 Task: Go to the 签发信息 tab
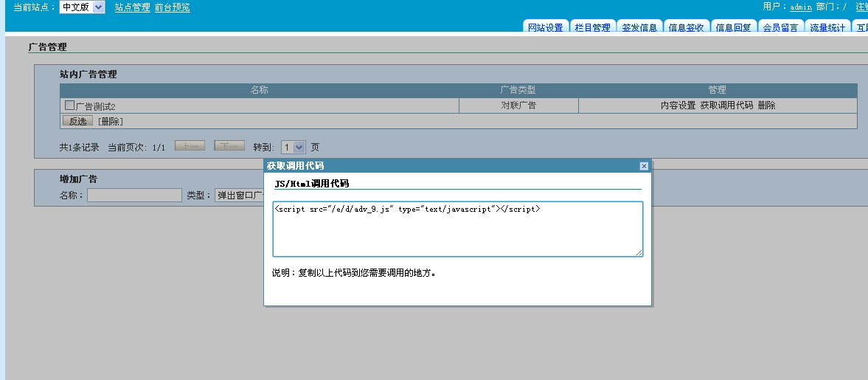click(x=639, y=27)
